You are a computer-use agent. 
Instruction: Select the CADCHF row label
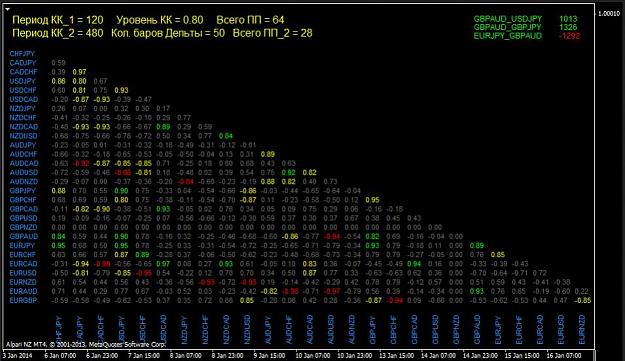click(24, 72)
